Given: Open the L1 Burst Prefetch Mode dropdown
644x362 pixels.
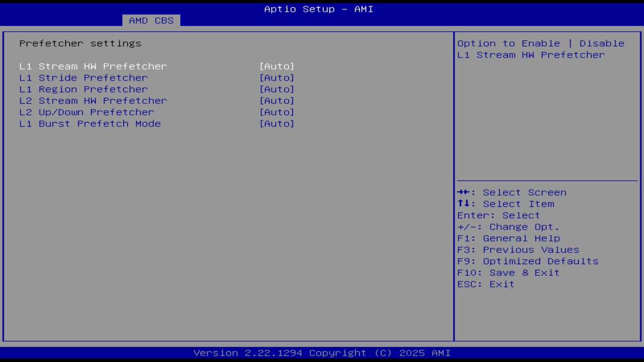Looking at the screenshot, I should (276, 123).
